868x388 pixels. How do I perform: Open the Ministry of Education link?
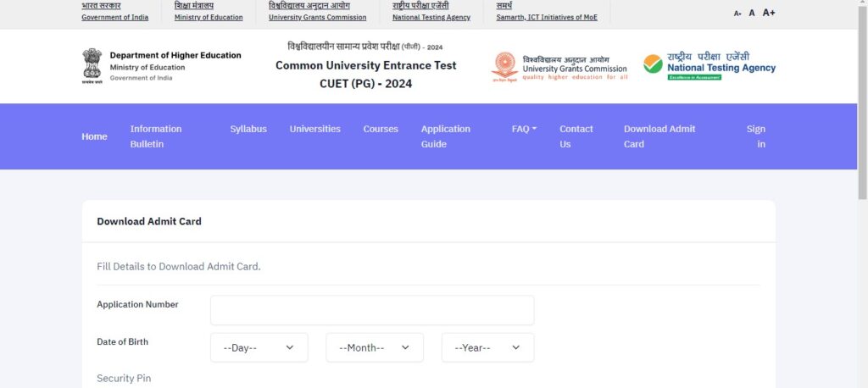click(x=209, y=17)
